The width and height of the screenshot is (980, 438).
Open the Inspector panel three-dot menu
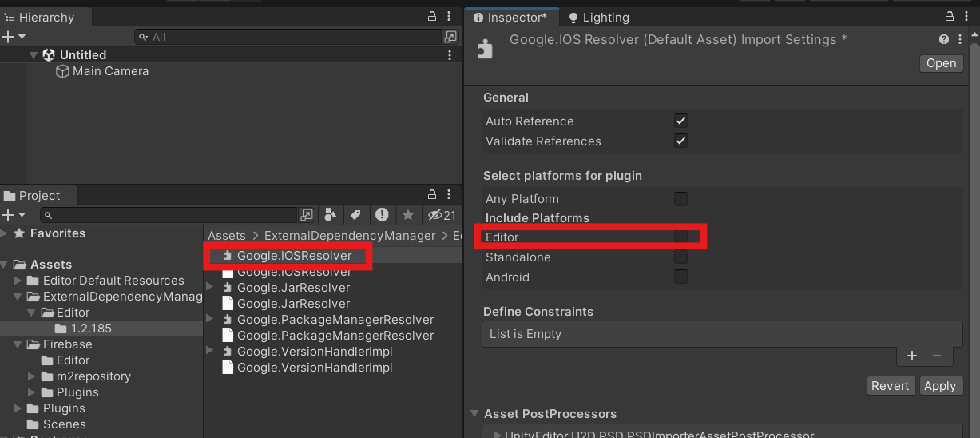point(967,17)
